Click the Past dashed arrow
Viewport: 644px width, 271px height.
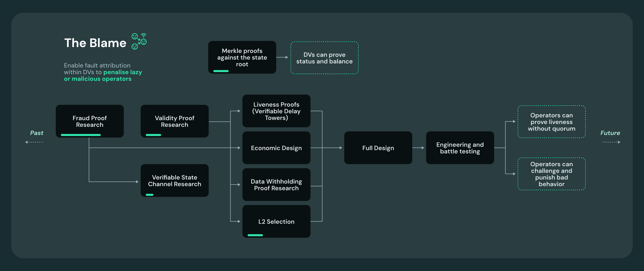coord(34,142)
